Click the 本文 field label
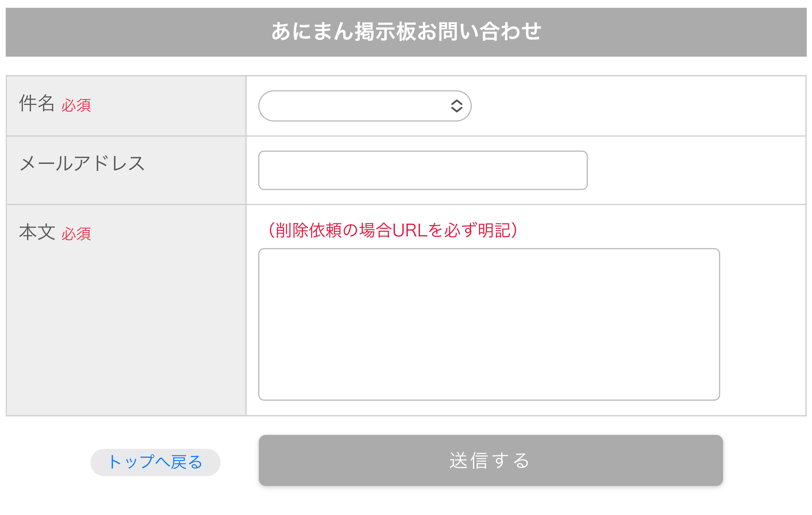This screenshot has width=812, height=515. point(37,232)
